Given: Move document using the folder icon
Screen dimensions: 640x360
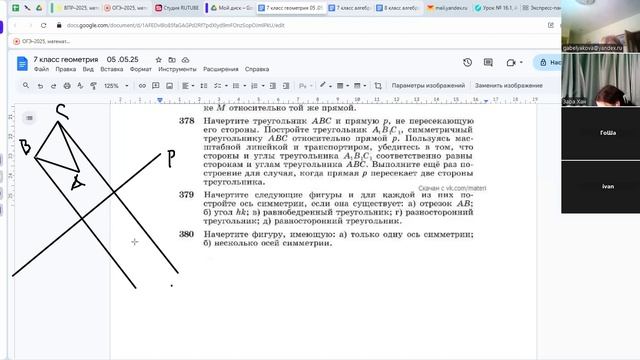Looking at the screenshot, I should 172,60.
